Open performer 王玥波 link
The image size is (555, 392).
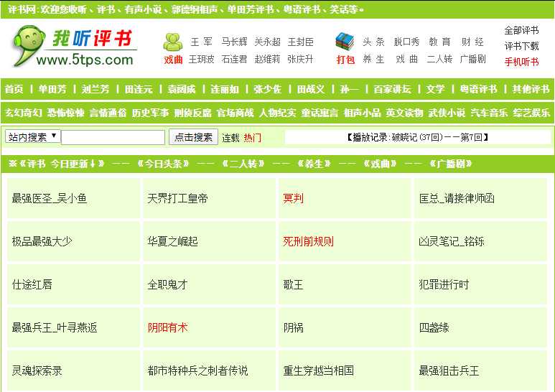[202, 59]
